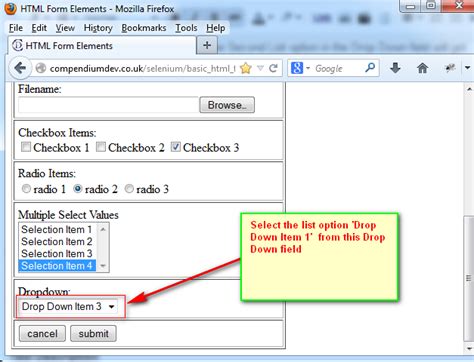The image size is (474, 362).
Task: Open the toolbar overflow arrow
Action: [467, 68]
